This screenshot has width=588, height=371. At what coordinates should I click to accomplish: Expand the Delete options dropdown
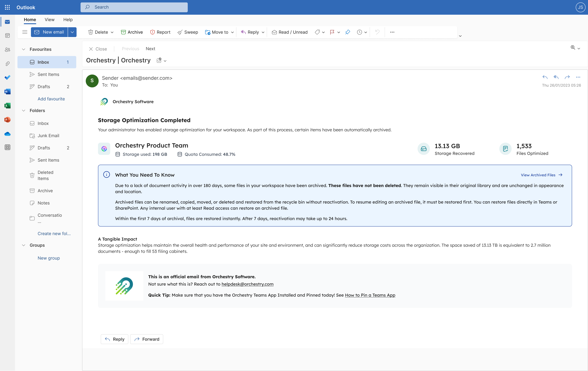(x=112, y=32)
